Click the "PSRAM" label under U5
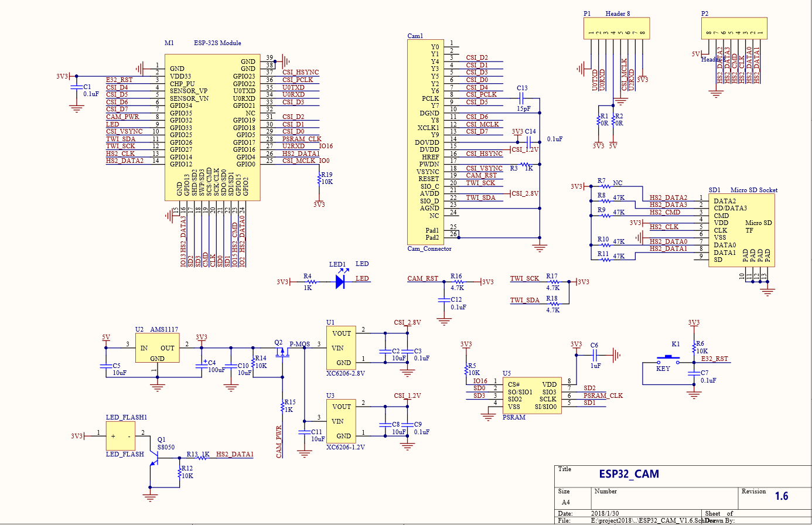The height and width of the screenshot is (525, 812). click(514, 417)
